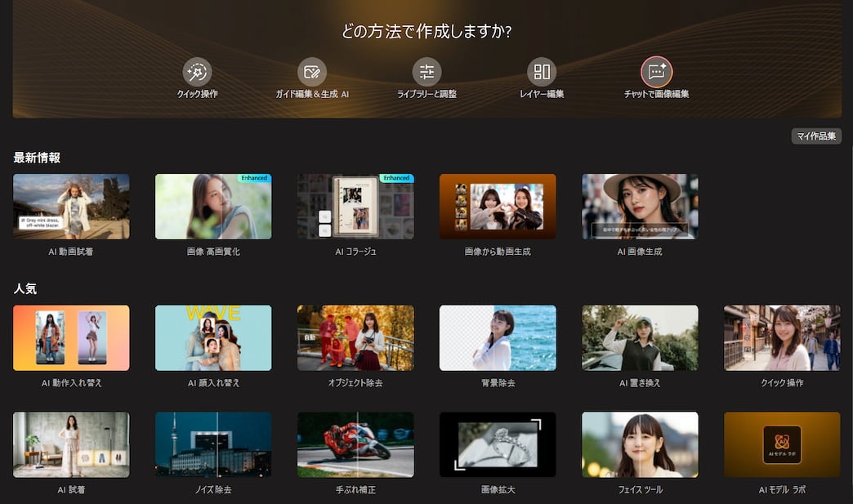853x504 pixels.
Task: Open the クイック操作 magic wand icon
Action: pyautogui.click(x=197, y=72)
